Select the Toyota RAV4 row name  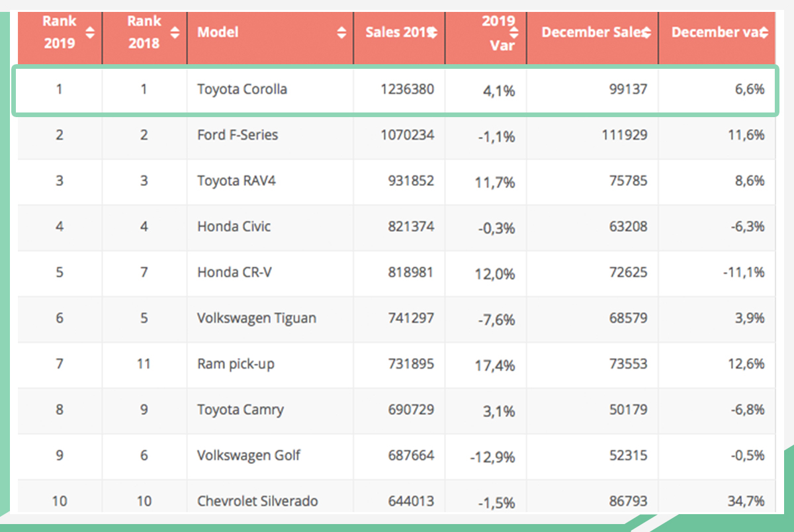236,181
